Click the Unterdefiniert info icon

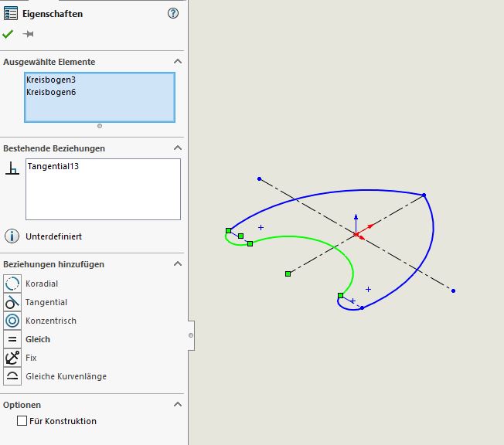(x=12, y=236)
